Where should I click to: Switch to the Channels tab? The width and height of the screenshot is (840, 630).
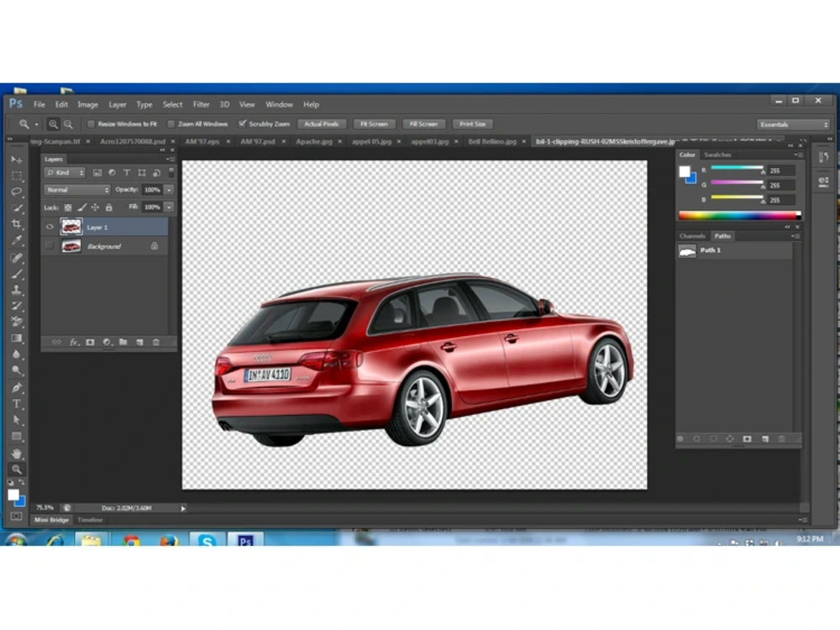coord(692,236)
